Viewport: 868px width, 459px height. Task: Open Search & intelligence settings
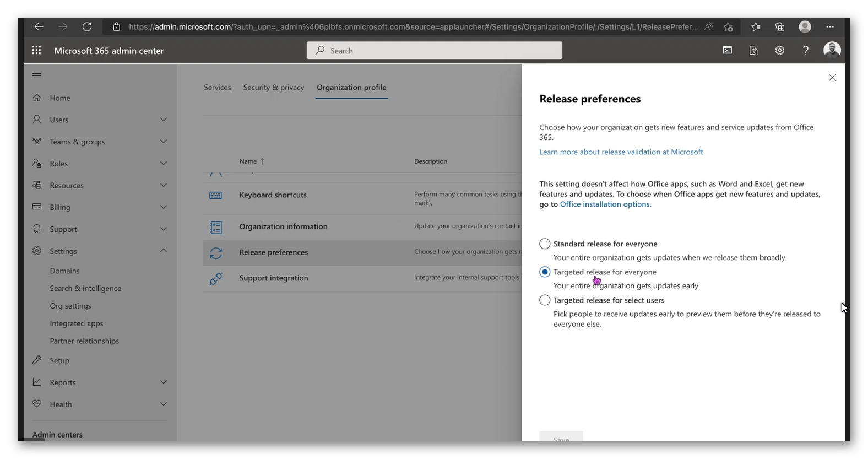(85, 288)
